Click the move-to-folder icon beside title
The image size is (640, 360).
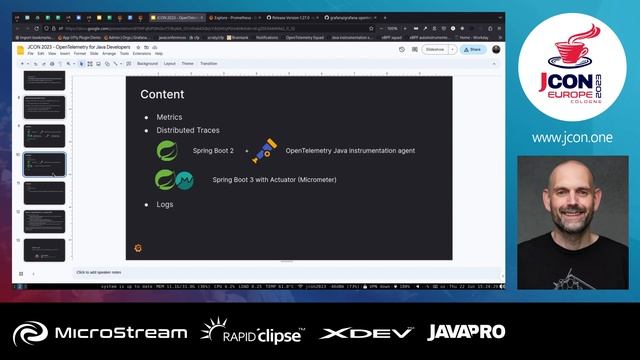click(147, 47)
